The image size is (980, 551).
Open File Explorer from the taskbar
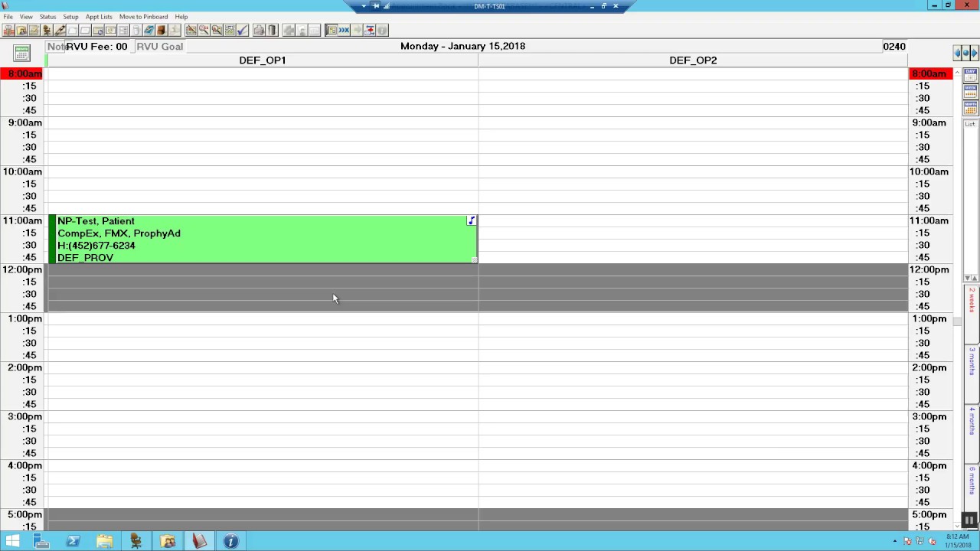[x=104, y=541]
